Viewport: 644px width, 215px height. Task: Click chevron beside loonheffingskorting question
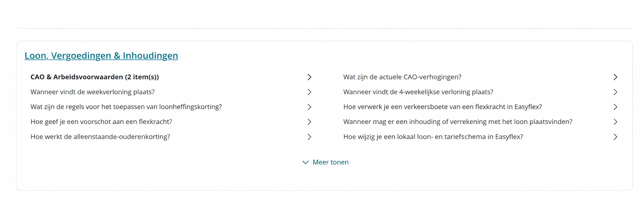[x=309, y=107]
